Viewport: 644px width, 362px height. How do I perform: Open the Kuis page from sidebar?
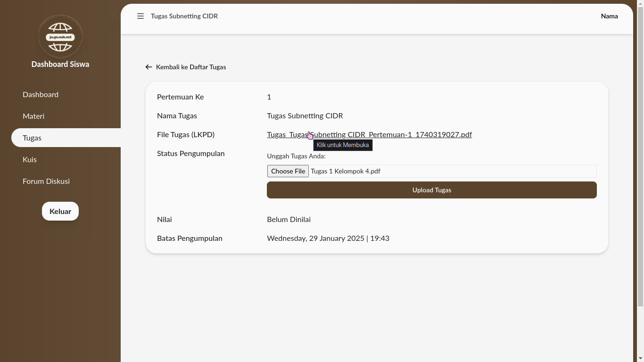30,159
